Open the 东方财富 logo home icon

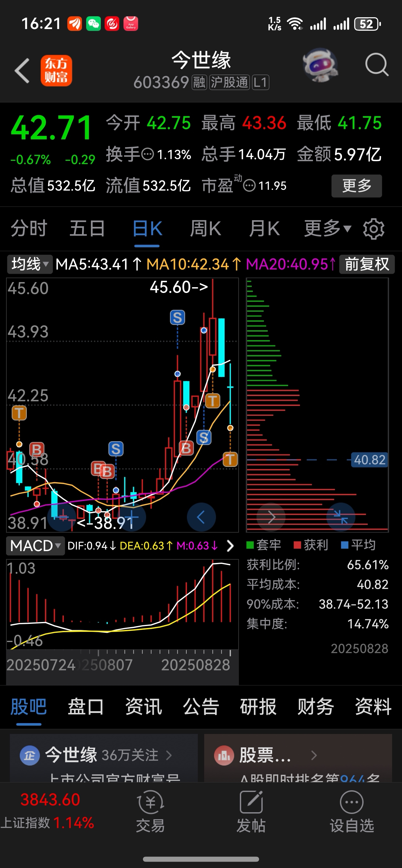(x=56, y=71)
